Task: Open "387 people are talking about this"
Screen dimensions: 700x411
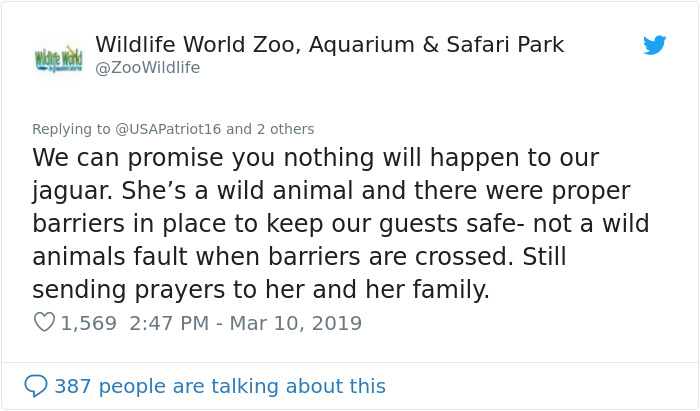Action: pos(220,386)
